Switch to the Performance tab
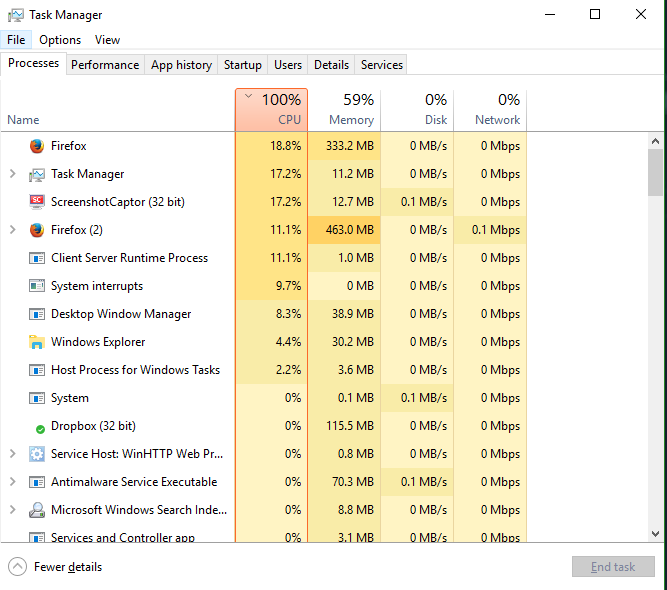The image size is (667, 590). pos(105,65)
